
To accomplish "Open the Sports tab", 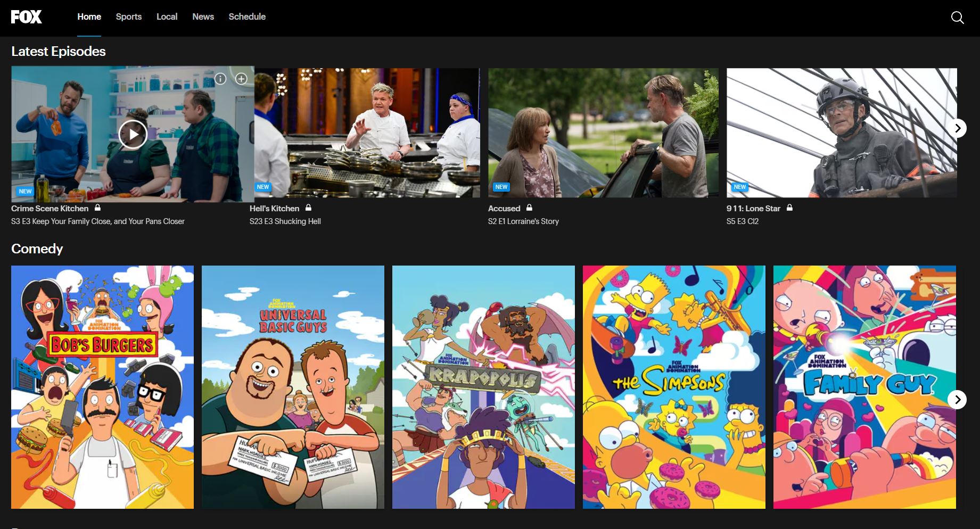I will pyautogui.click(x=129, y=17).
